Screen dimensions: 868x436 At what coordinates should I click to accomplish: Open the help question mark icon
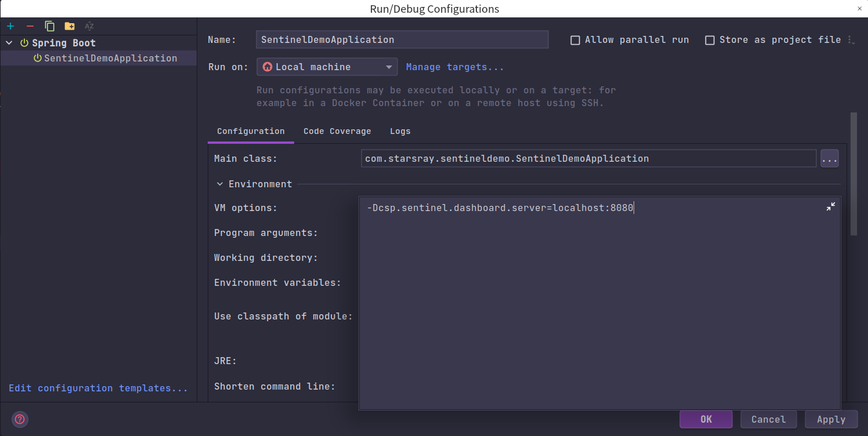pyautogui.click(x=20, y=419)
